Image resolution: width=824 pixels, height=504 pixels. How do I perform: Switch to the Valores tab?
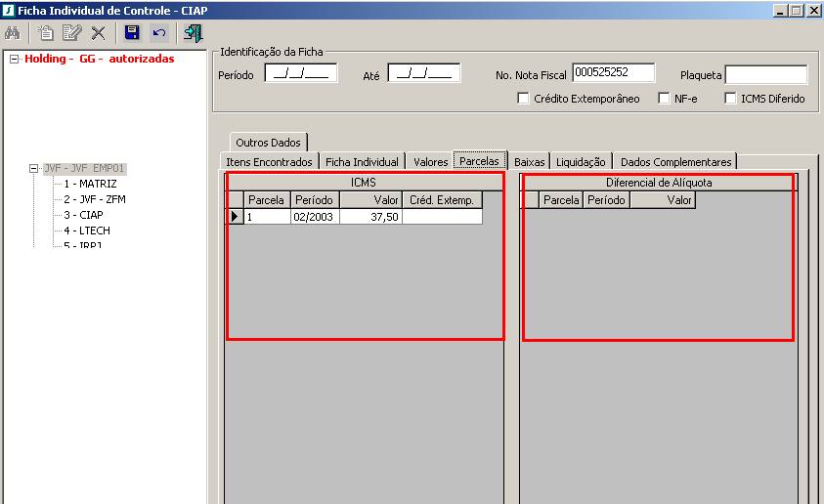[430, 162]
